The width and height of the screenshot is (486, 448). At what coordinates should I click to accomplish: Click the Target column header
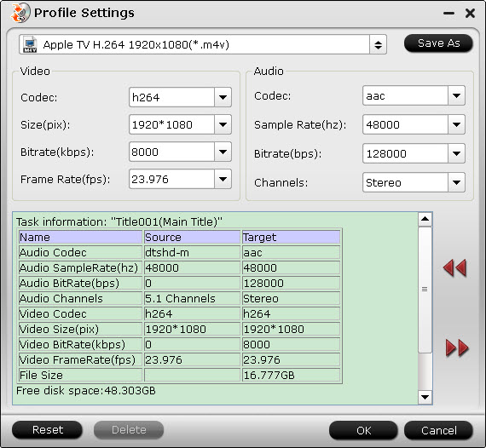coord(291,237)
